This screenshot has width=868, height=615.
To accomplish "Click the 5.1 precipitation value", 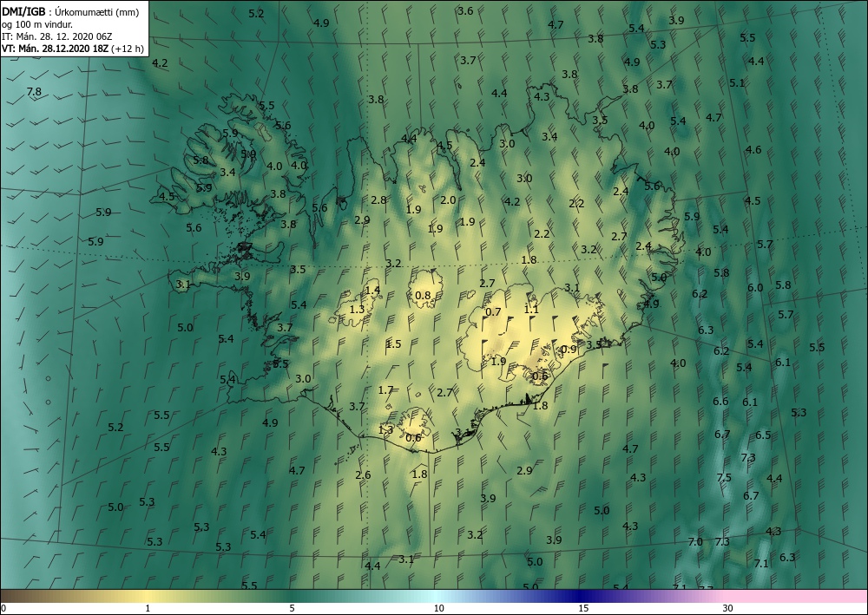I will (737, 83).
